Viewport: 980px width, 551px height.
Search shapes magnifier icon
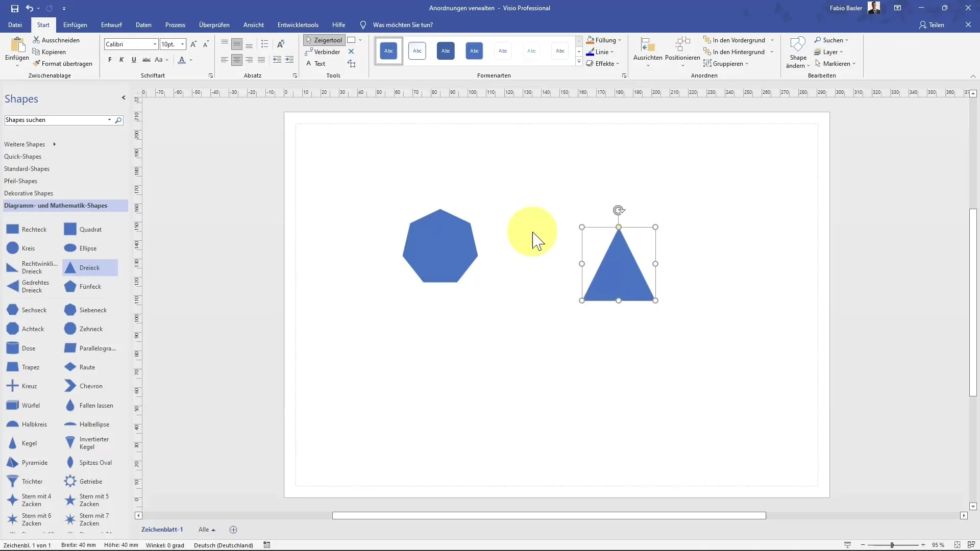118,120
